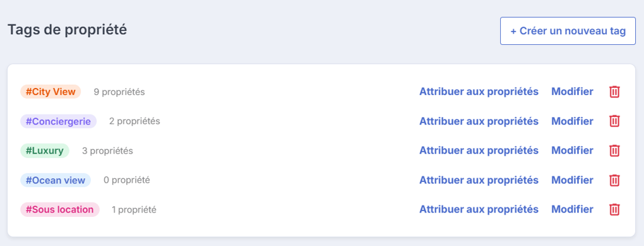Click the pink #Sous location badge
Viewport: 644px width, 246px height.
59,210
